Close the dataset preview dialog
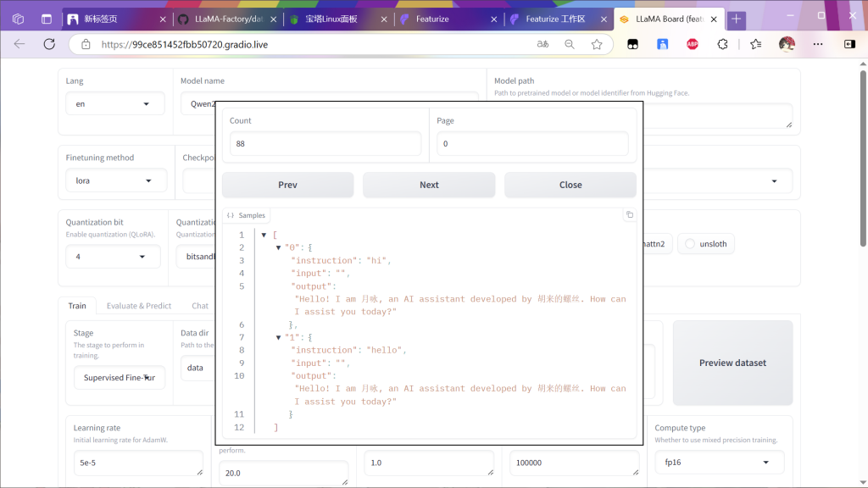 (x=570, y=185)
